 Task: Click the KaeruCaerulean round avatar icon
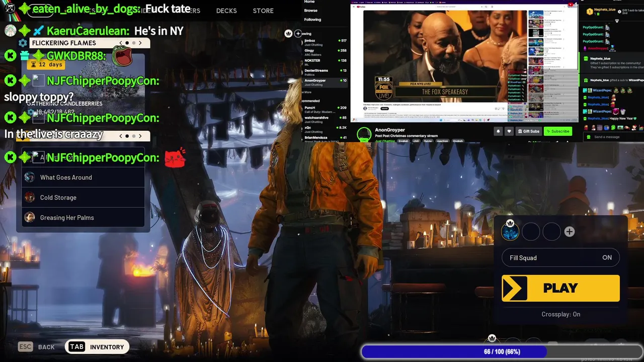click(x=10, y=31)
